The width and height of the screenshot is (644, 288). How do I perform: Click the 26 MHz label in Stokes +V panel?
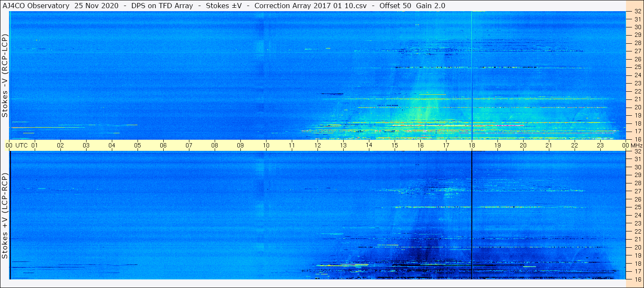[x=637, y=199]
